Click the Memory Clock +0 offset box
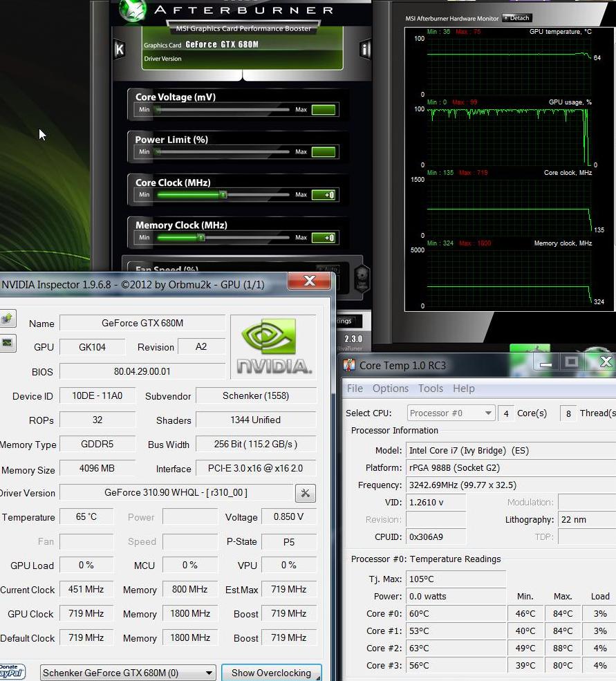 click(x=324, y=237)
